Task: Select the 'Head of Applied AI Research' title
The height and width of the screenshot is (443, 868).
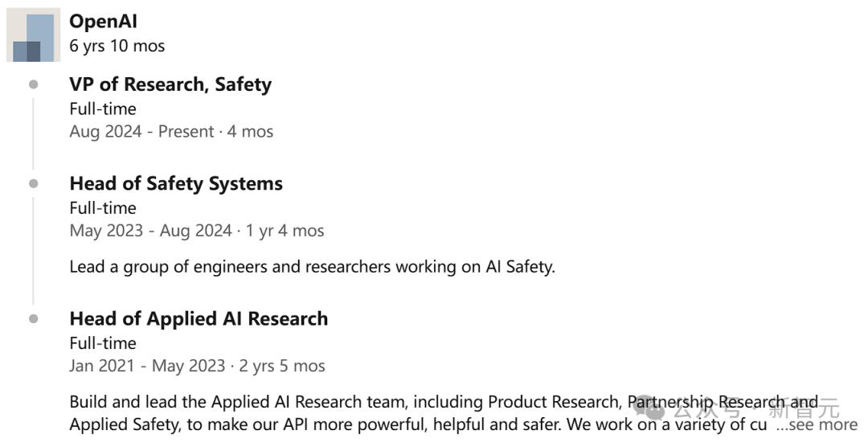Action: click(x=199, y=318)
